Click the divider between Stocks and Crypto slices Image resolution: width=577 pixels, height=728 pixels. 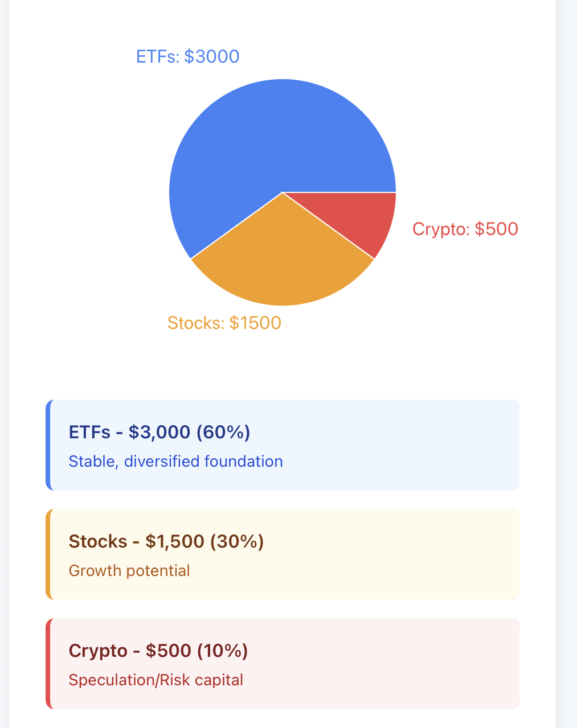pos(328,225)
